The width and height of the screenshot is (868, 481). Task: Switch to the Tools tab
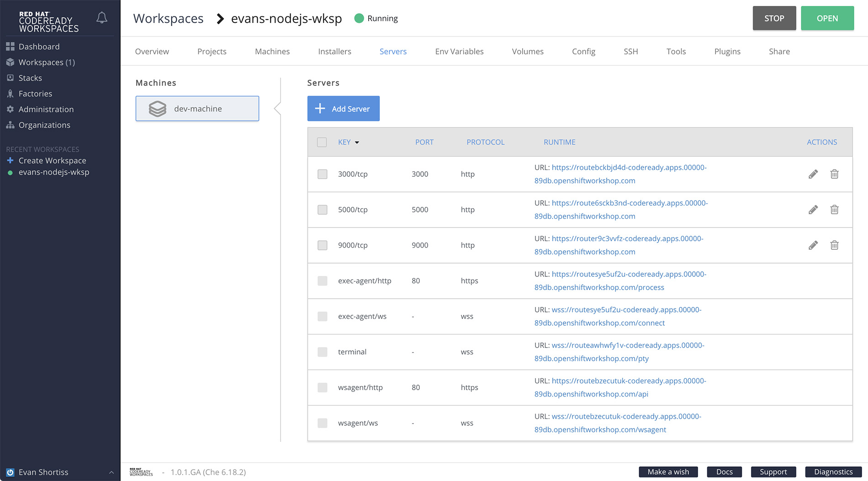[x=676, y=52]
